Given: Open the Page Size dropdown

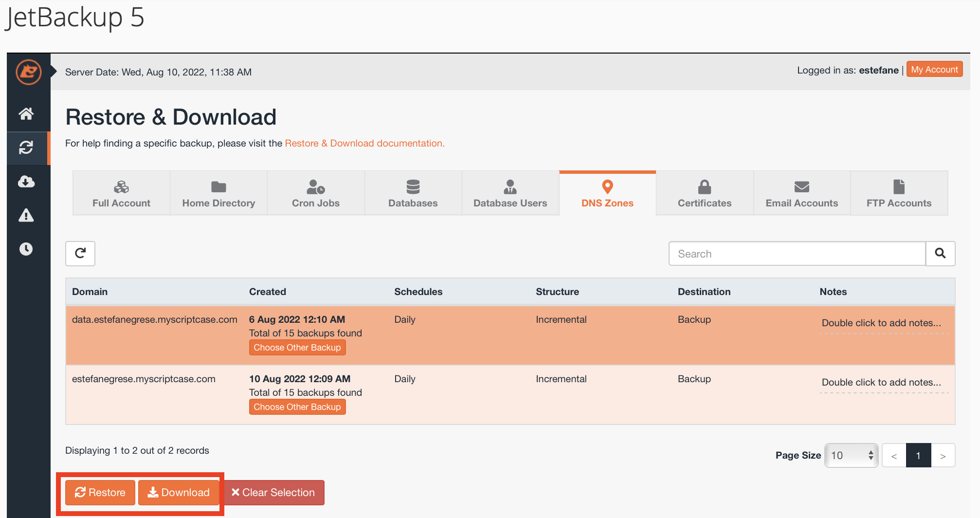Looking at the screenshot, I should tap(851, 455).
